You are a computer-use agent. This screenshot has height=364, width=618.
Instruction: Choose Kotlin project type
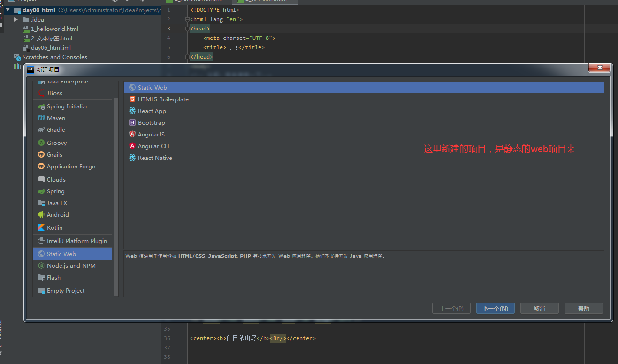point(72,228)
